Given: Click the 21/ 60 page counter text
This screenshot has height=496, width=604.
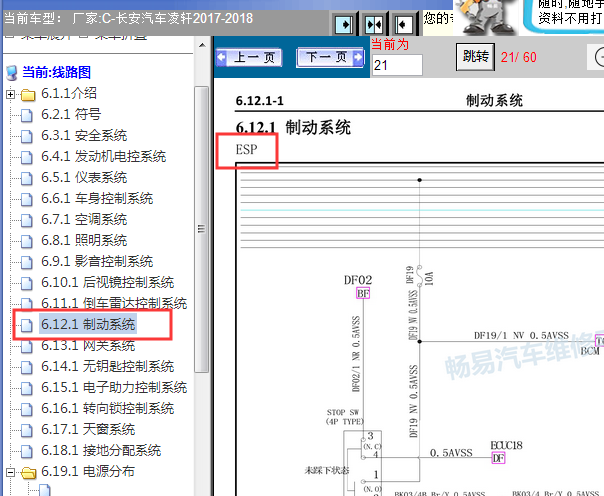Looking at the screenshot, I should [x=518, y=57].
